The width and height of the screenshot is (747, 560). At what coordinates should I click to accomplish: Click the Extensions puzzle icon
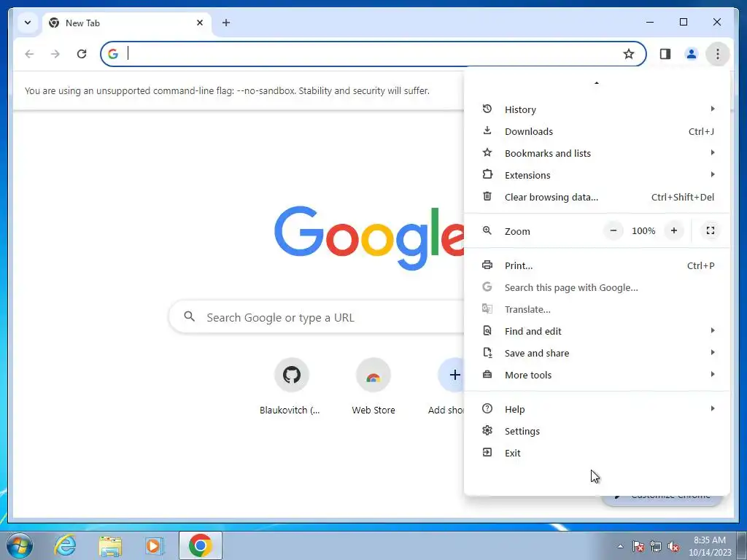(x=487, y=174)
